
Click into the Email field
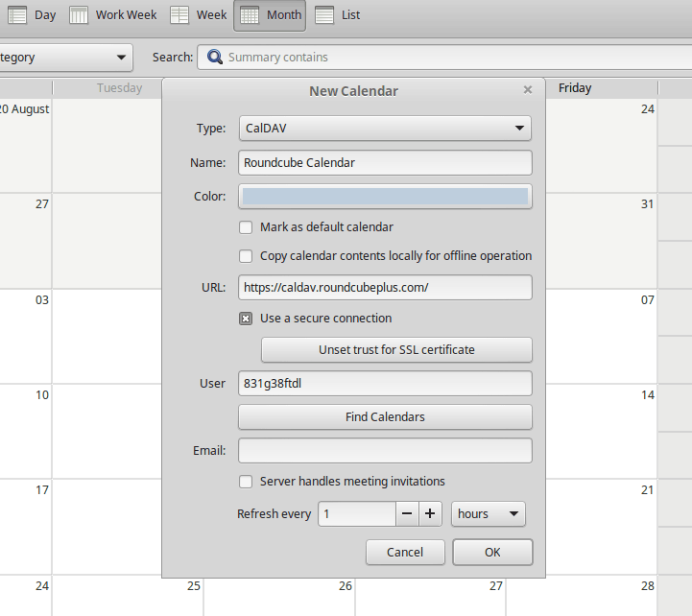point(385,451)
